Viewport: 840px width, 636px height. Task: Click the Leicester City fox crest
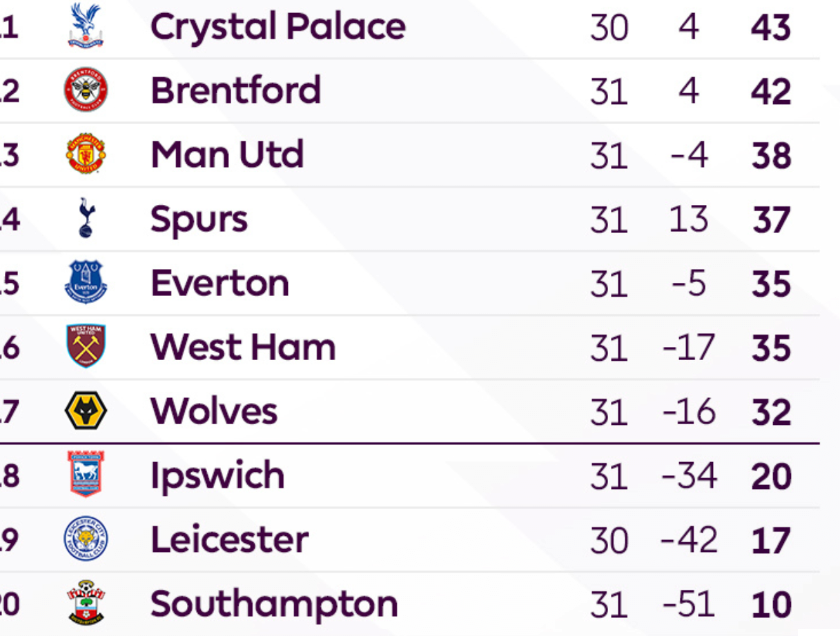coord(86,539)
